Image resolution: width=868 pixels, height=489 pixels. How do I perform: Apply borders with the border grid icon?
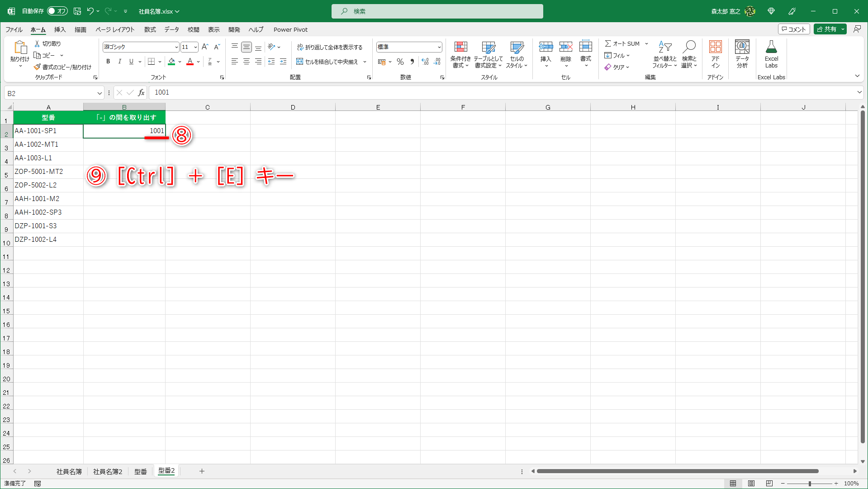tap(152, 62)
